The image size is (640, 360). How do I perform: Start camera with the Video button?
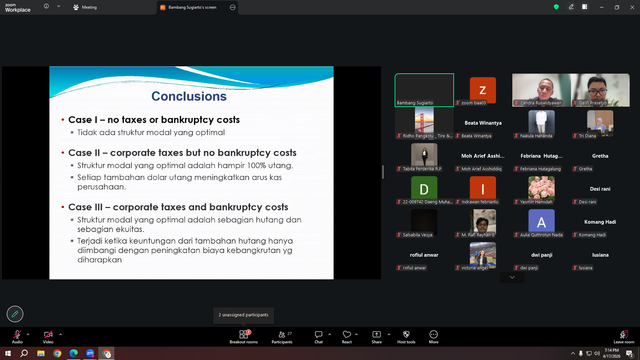click(x=48, y=336)
